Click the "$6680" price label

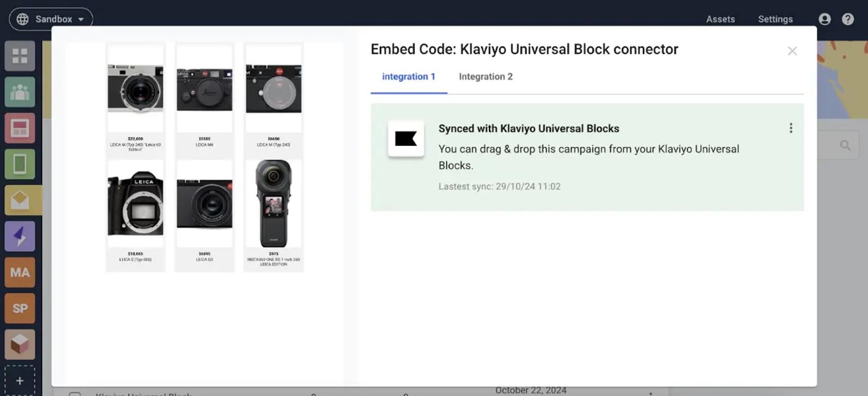273,139
